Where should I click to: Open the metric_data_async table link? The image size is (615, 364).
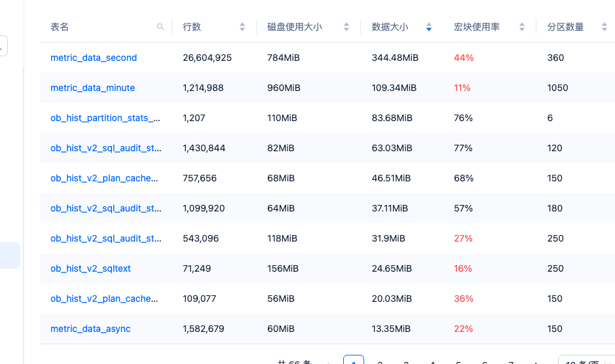pyautogui.click(x=90, y=329)
